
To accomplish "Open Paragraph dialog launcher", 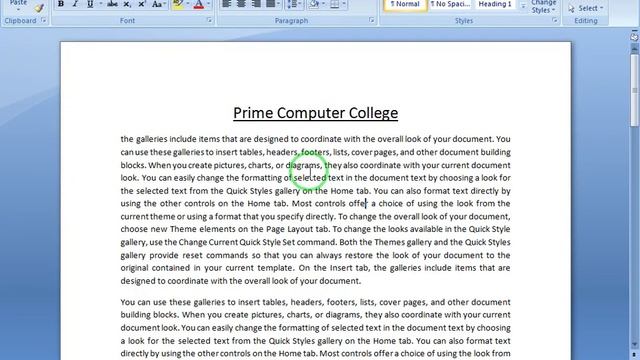I will [x=371, y=20].
